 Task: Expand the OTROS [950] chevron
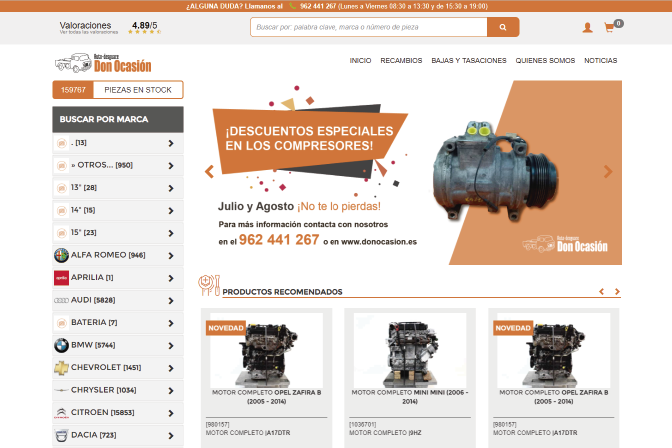171,165
